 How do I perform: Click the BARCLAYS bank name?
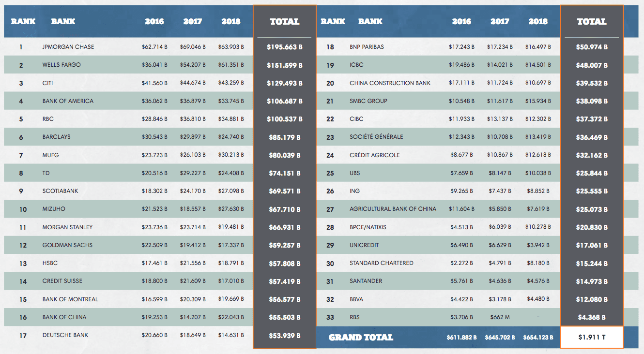tap(57, 137)
